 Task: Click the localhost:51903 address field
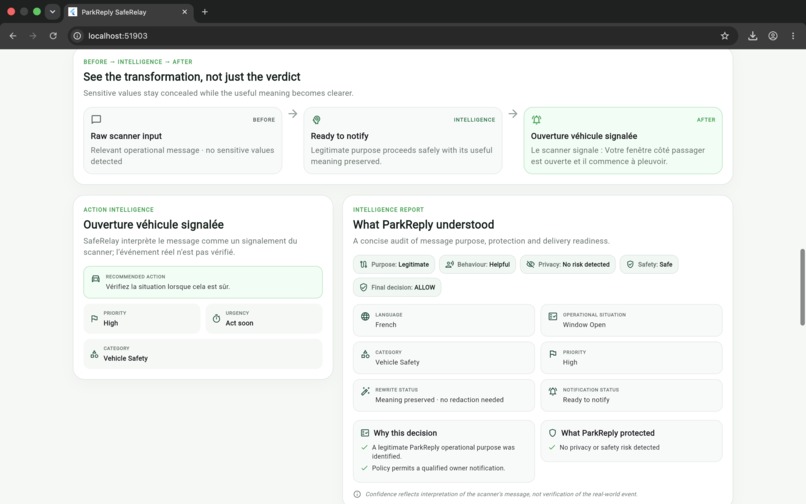click(401, 36)
